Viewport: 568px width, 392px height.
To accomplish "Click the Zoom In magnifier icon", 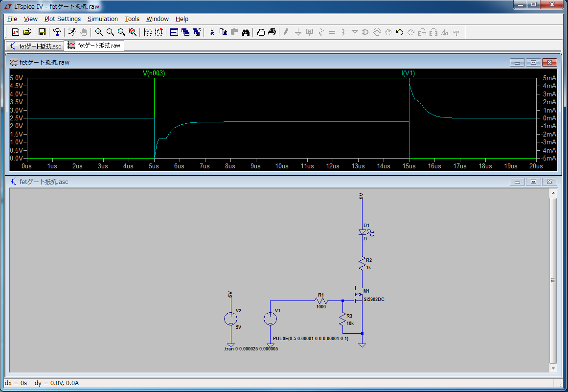I will [x=99, y=32].
